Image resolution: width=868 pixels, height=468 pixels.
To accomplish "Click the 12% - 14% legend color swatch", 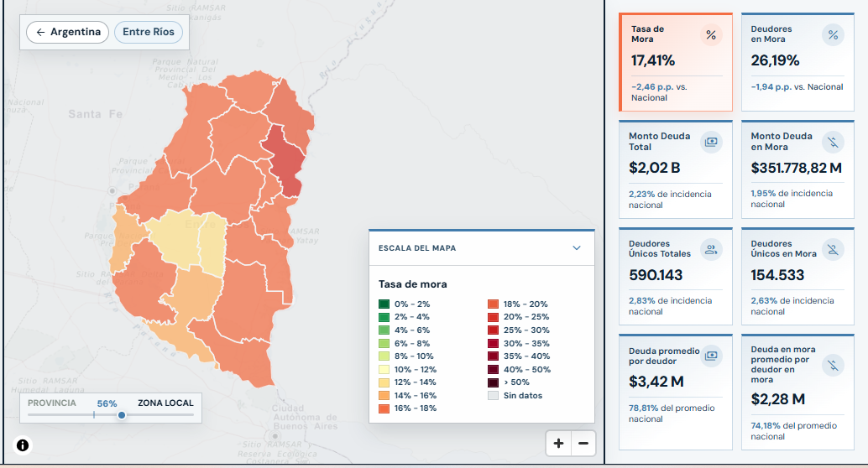I will pos(384,382).
